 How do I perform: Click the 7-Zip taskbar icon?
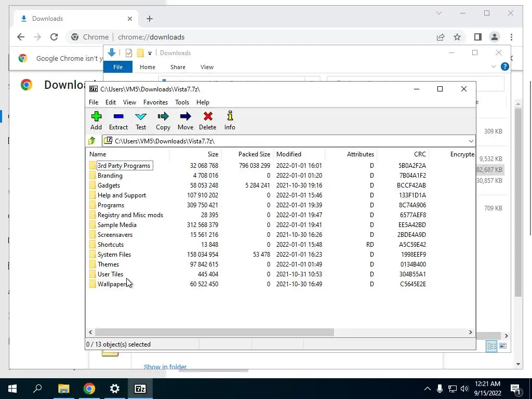[140, 389]
